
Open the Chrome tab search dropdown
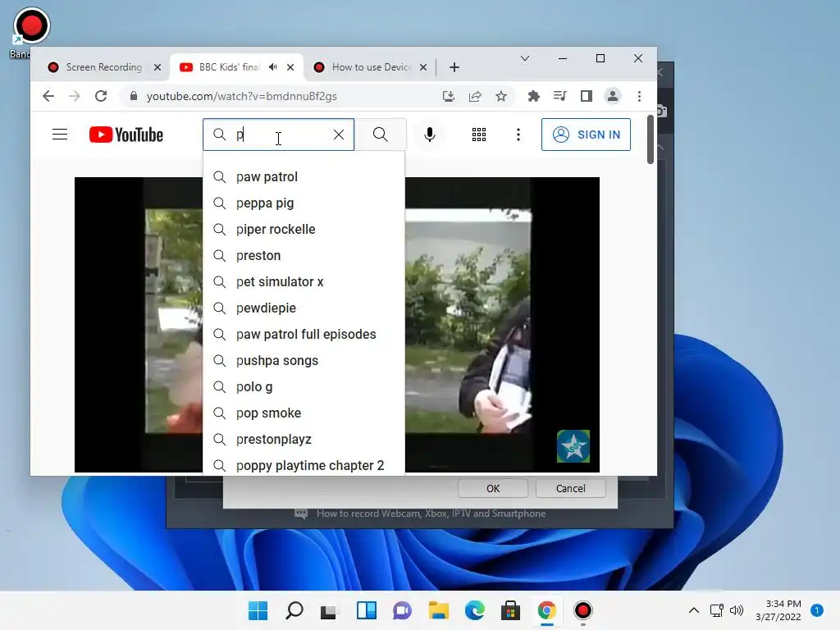(x=525, y=58)
